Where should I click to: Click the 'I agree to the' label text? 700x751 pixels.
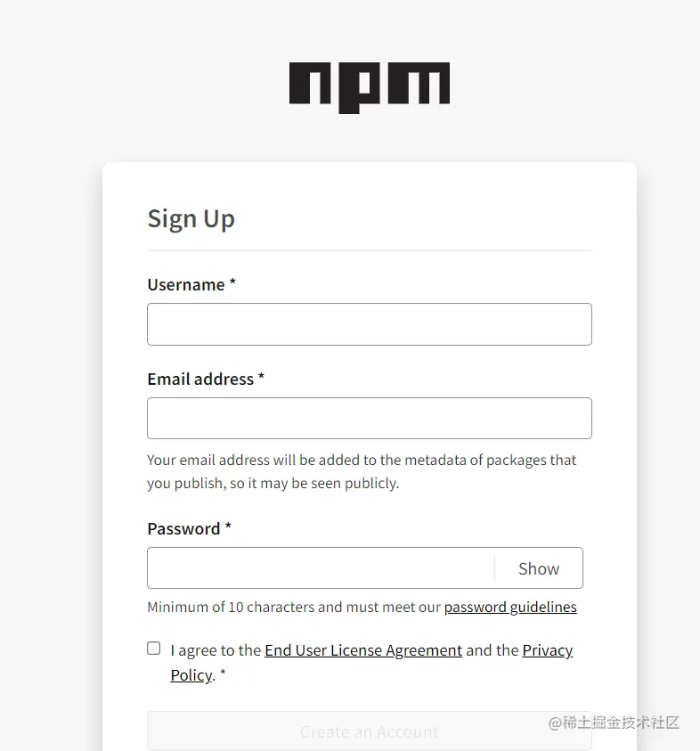pos(216,650)
